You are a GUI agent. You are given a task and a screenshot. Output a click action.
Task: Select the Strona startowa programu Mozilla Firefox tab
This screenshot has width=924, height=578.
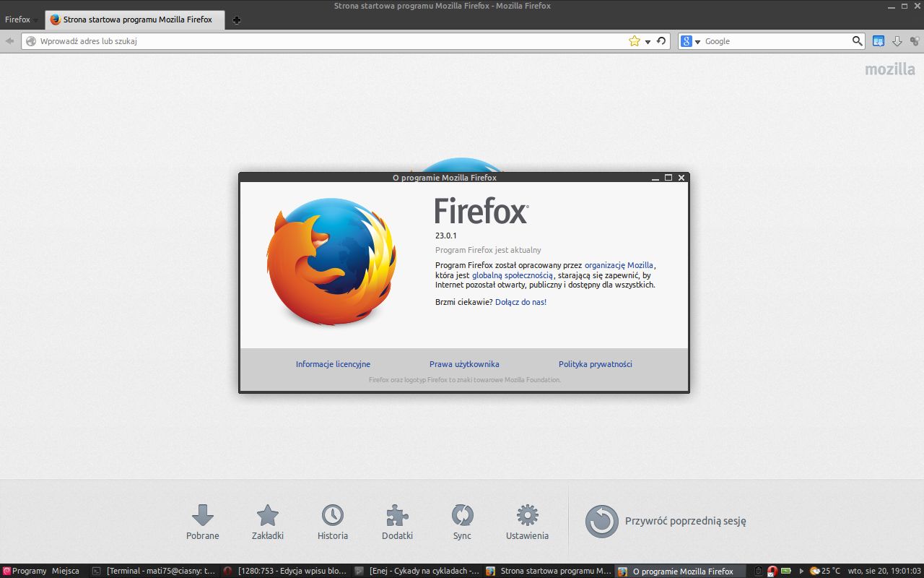pos(135,20)
